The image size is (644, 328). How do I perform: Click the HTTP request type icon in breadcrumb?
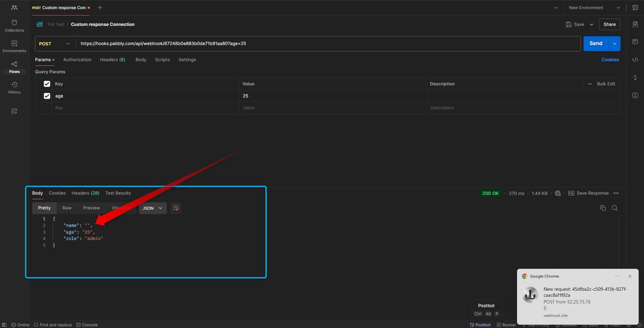click(x=40, y=24)
